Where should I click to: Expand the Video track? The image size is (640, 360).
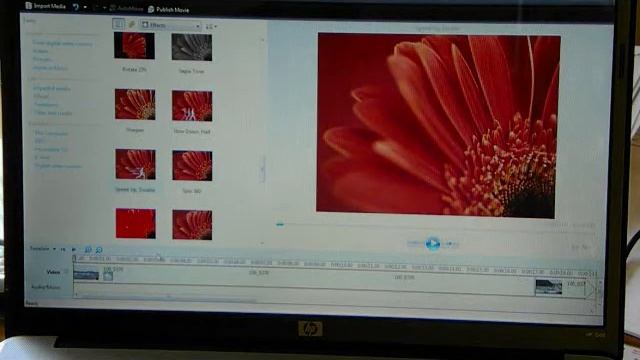coord(66,271)
